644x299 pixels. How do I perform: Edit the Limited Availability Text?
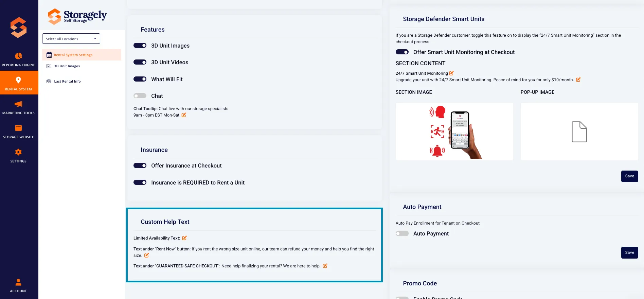click(x=184, y=238)
